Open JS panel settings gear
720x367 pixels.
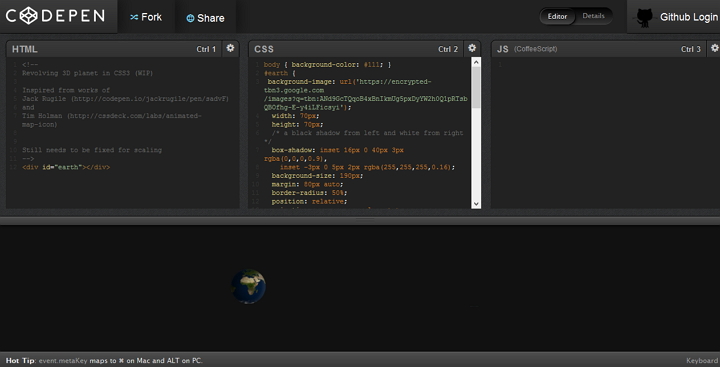[x=714, y=48]
